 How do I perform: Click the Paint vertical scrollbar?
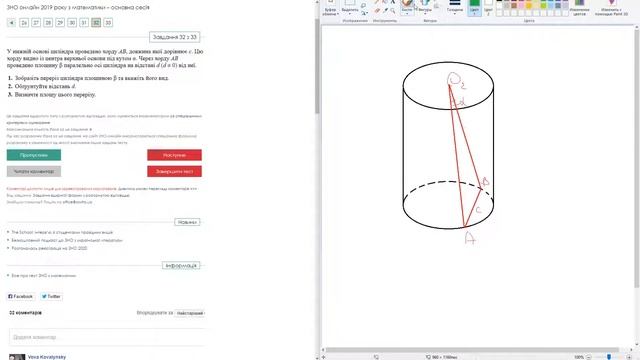click(637, 158)
